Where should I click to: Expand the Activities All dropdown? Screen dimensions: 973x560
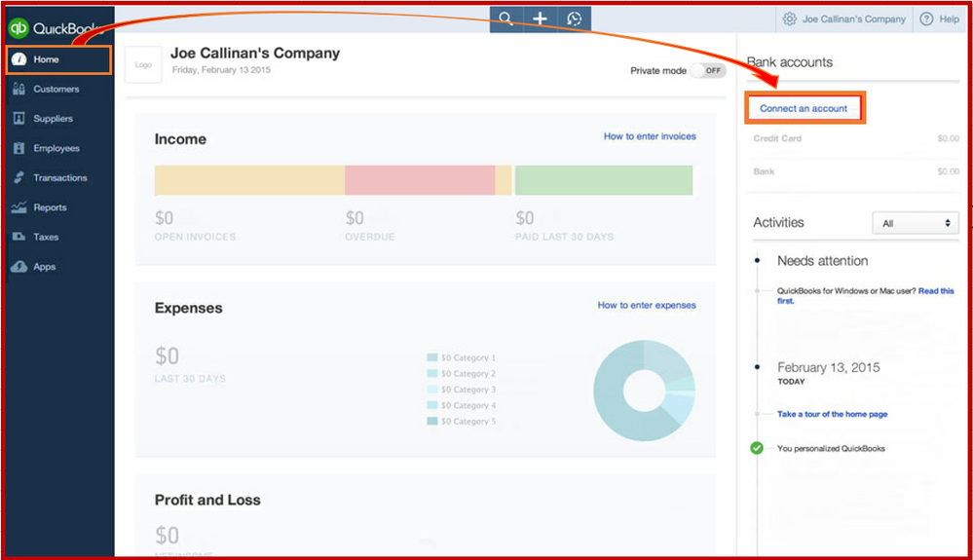(916, 223)
